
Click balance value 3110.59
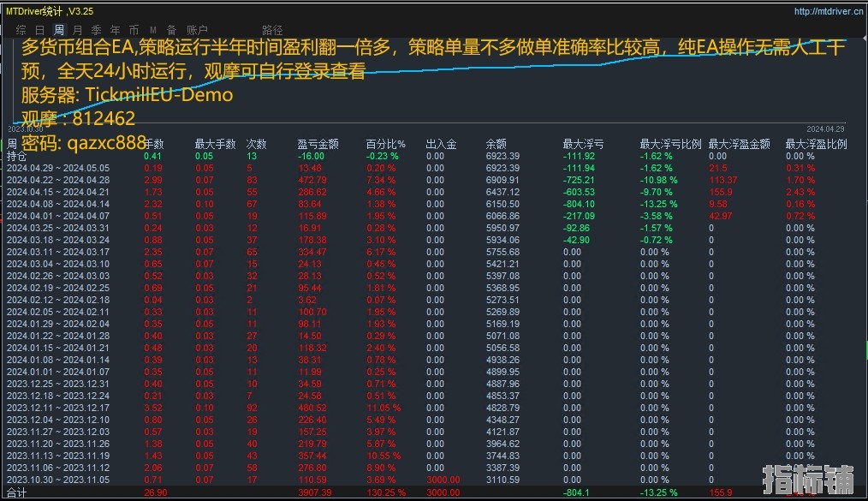coord(502,480)
